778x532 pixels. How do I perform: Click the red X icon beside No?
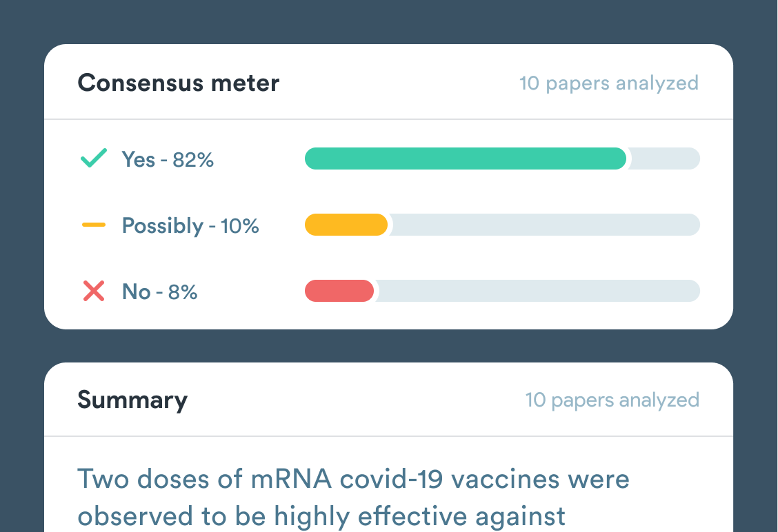[x=94, y=291]
